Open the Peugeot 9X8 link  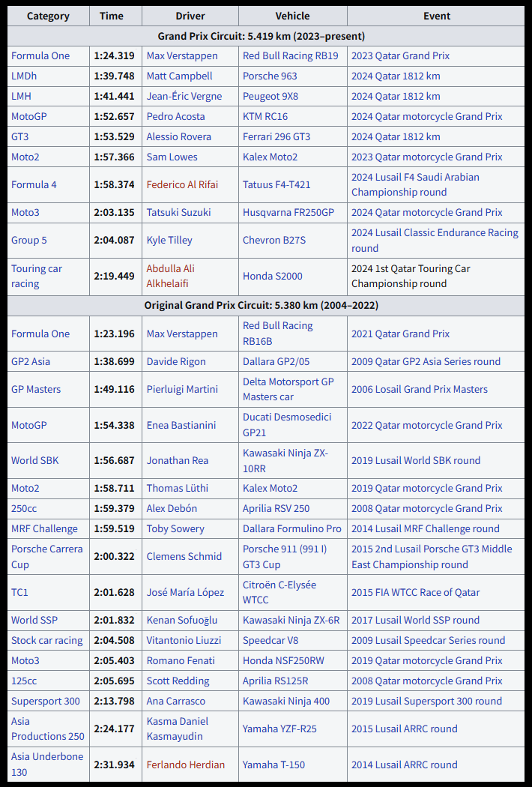[270, 96]
